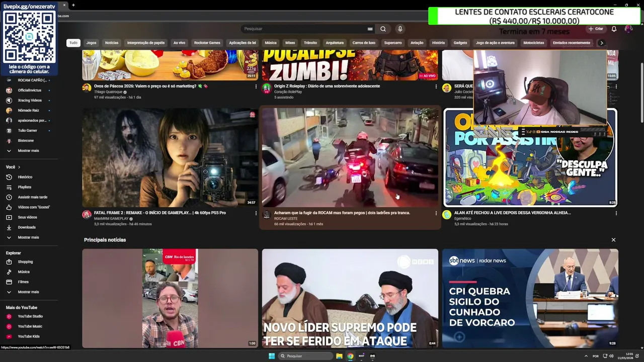Open options menu for ROCAM LESTE video
The width and height of the screenshot is (644, 362).
tap(436, 213)
